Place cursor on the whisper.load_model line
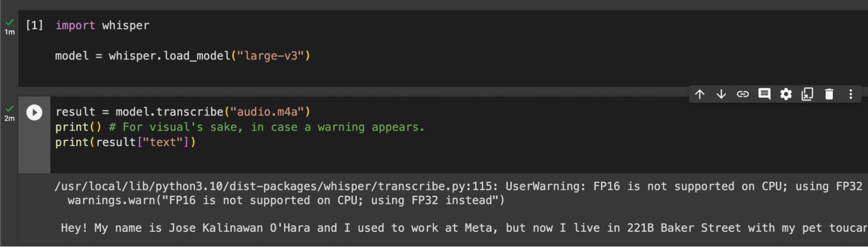 click(183, 56)
